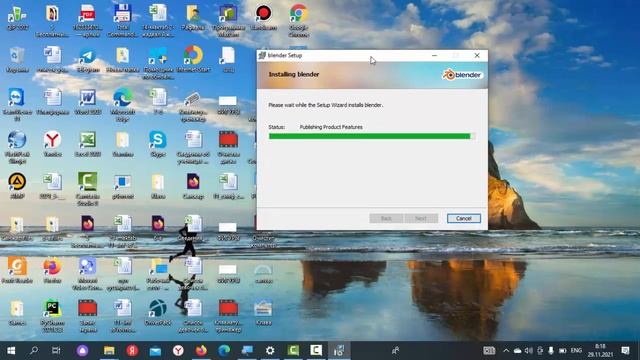The width and height of the screenshot is (640, 360).
Task: Minimize the blender Setup window
Action: tap(434, 55)
